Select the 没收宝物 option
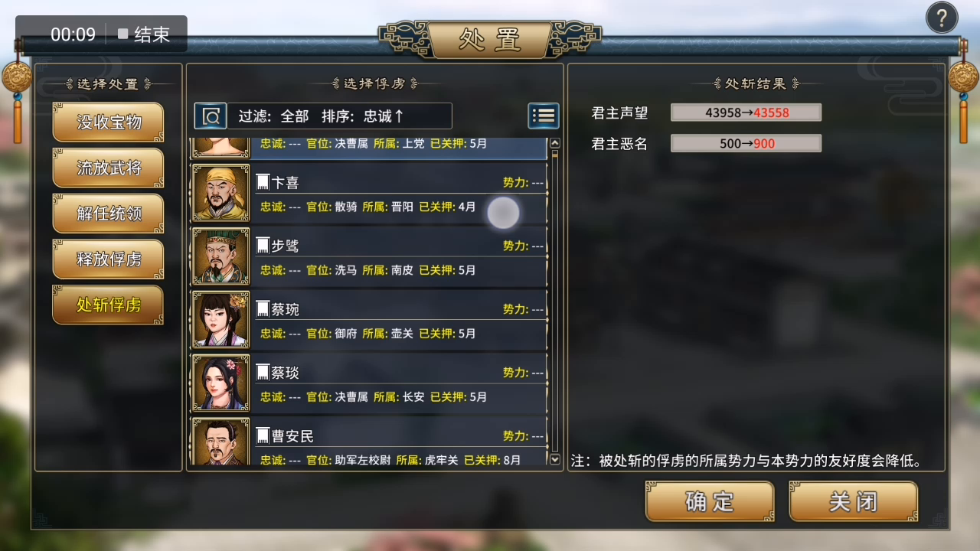This screenshot has width=980, height=551. point(108,122)
